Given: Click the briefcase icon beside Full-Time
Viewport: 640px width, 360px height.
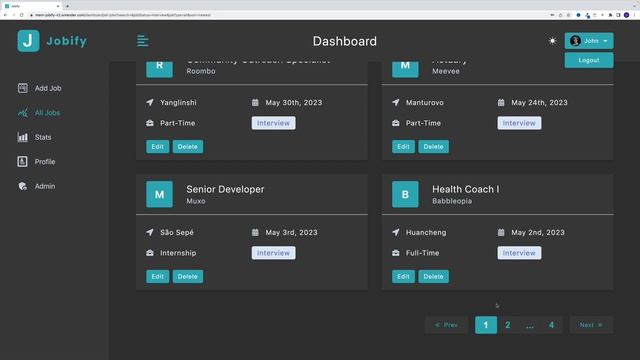Looking at the screenshot, I should click(396, 253).
